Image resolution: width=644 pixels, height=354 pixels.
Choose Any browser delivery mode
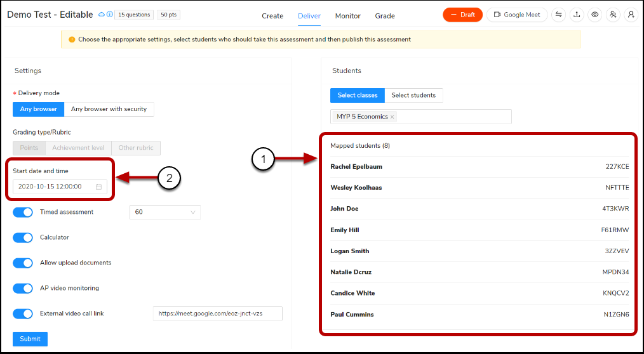click(x=38, y=109)
